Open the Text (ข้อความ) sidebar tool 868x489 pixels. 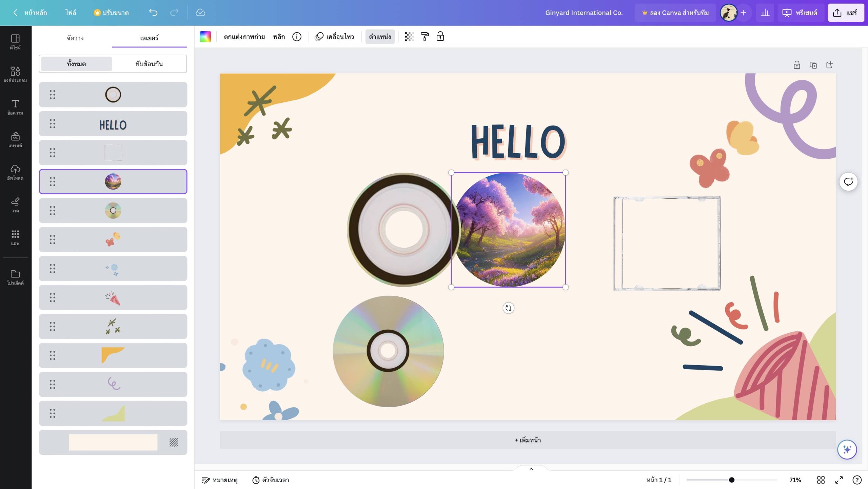tap(15, 107)
